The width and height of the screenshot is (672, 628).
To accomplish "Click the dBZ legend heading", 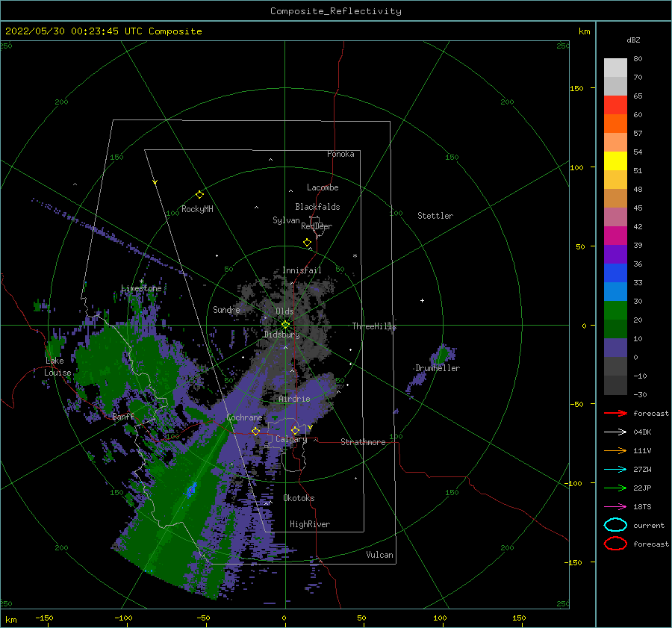I will coord(633,40).
